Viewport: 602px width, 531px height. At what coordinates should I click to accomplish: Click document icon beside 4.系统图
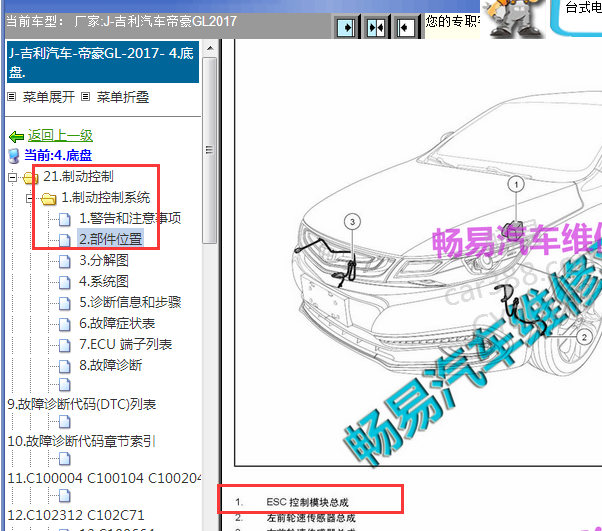(65, 283)
